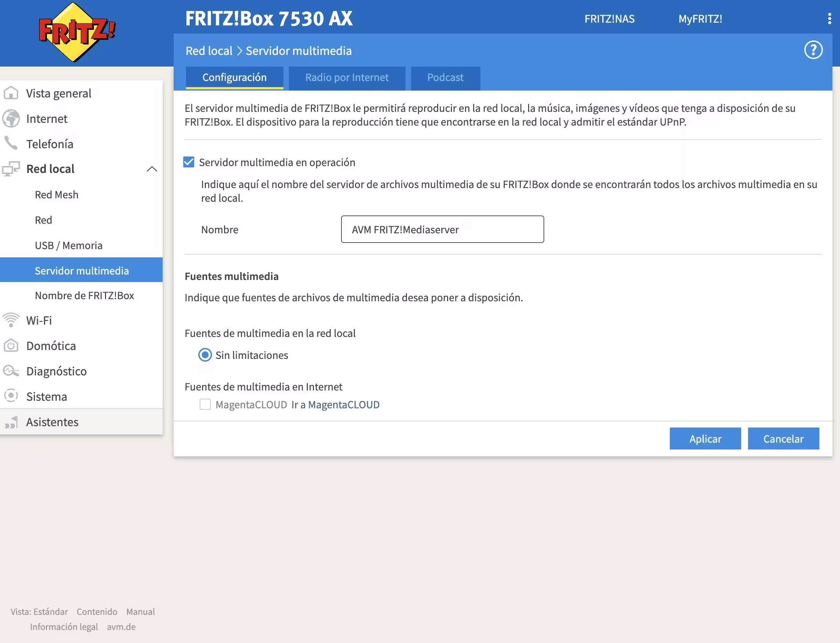Image resolution: width=840 pixels, height=643 pixels.
Task: Click the Red local computers icon
Action: [11, 168]
